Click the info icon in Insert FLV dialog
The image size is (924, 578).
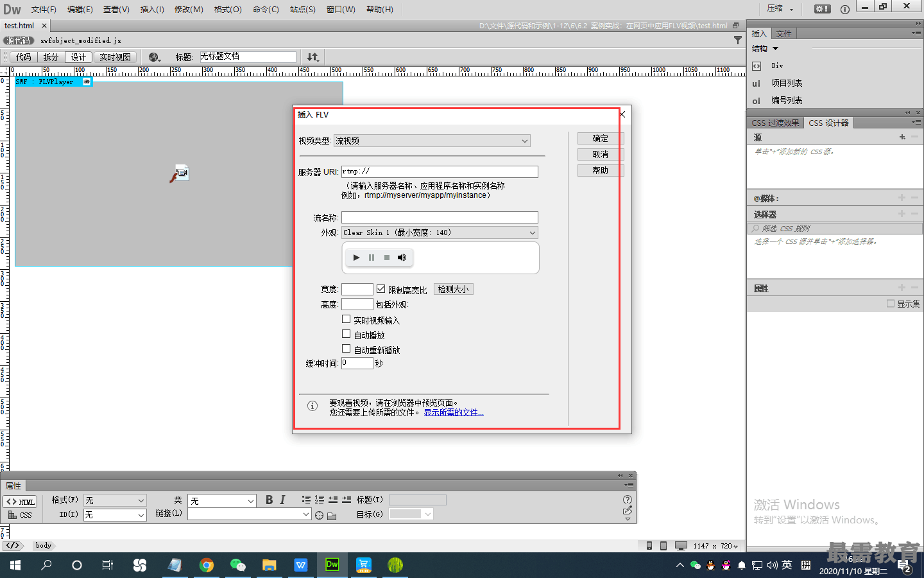(x=312, y=406)
